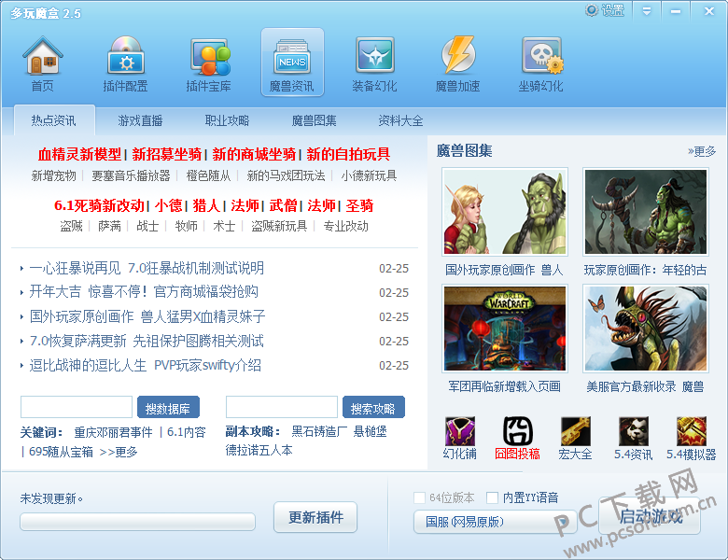Open the Warcraft Legion loading screen thumbnail
The width and height of the screenshot is (728, 560).
(505, 329)
